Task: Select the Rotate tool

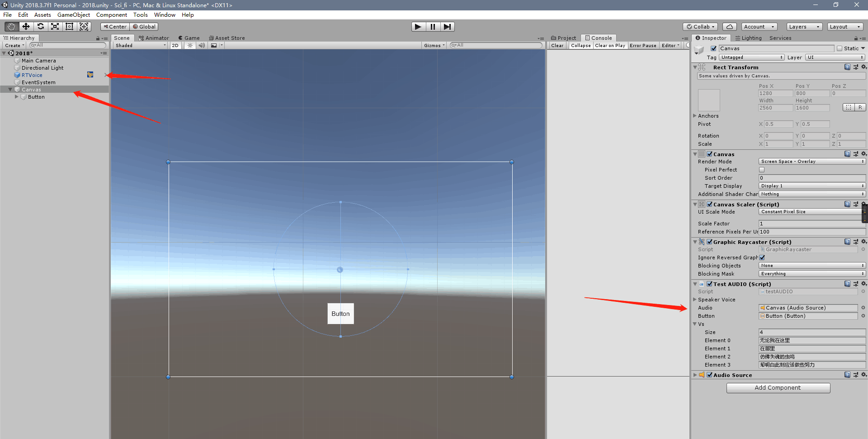Action: 40,26
